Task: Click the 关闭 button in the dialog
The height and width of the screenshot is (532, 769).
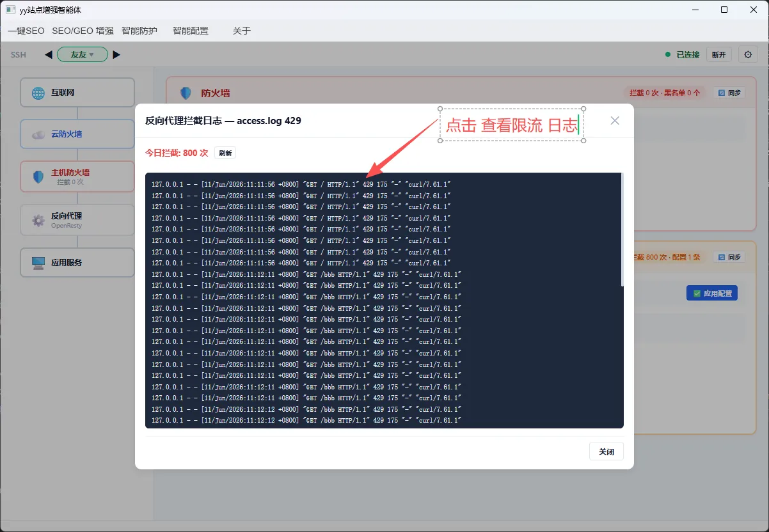Action: [606, 451]
